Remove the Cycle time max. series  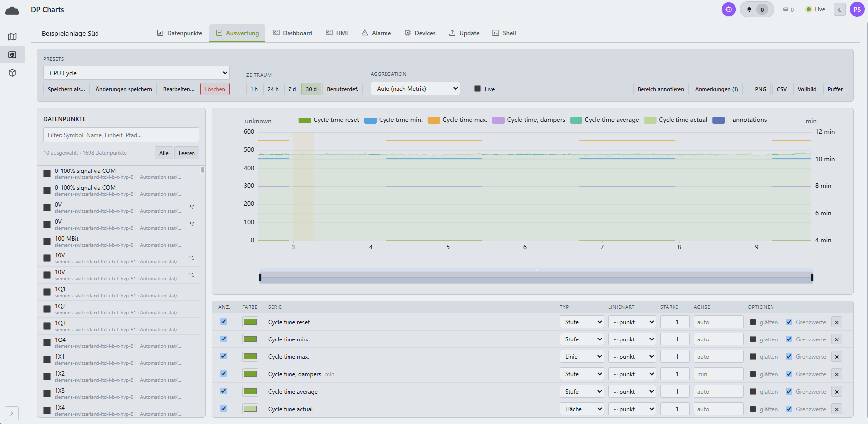pyautogui.click(x=837, y=357)
